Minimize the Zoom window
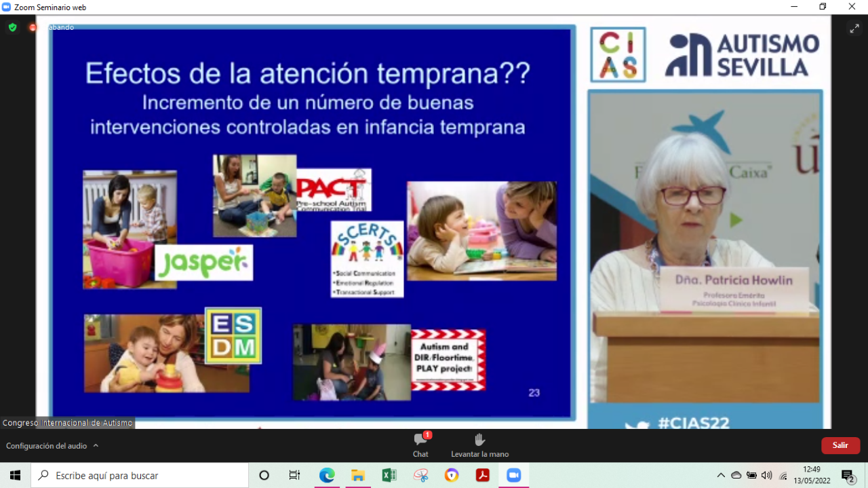The height and width of the screenshot is (488, 868). [x=794, y=7]
